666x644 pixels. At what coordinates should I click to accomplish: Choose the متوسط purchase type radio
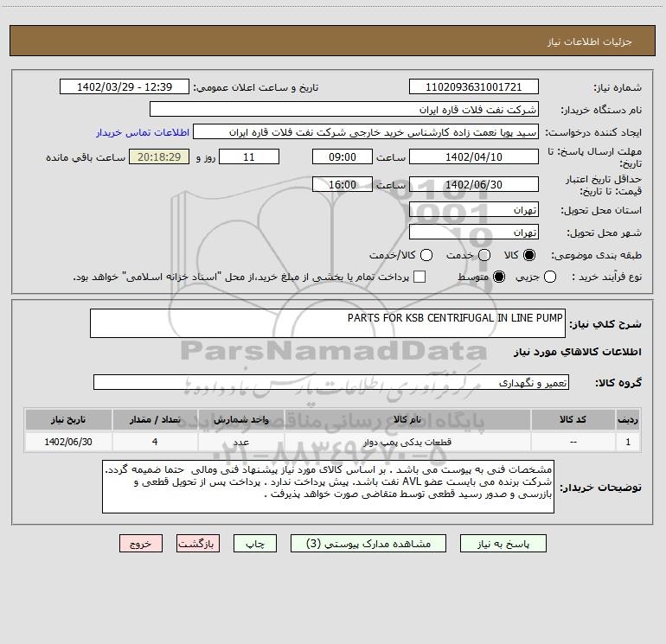499,277
